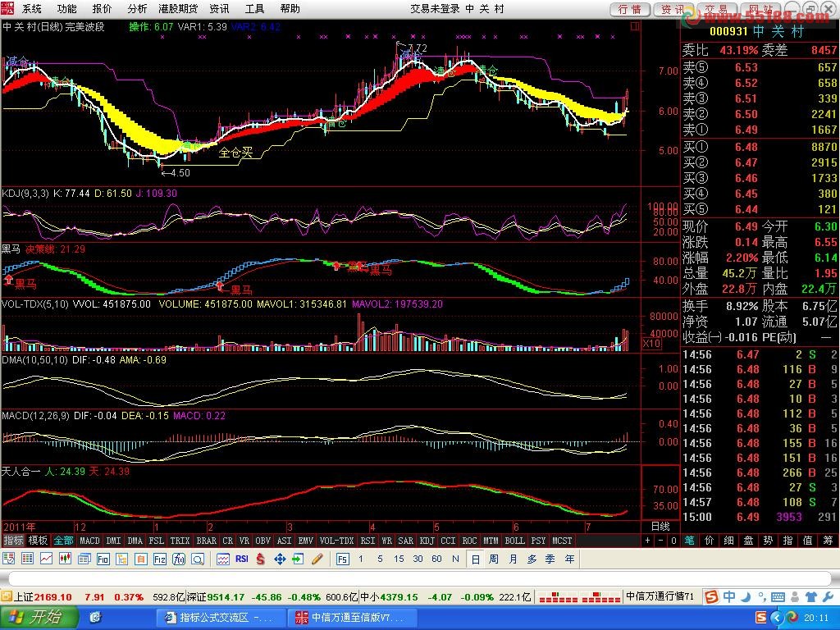The image size is (840, 630).
Task: Click the moon icon in IME bar
Action: click(x=746, y=596)
